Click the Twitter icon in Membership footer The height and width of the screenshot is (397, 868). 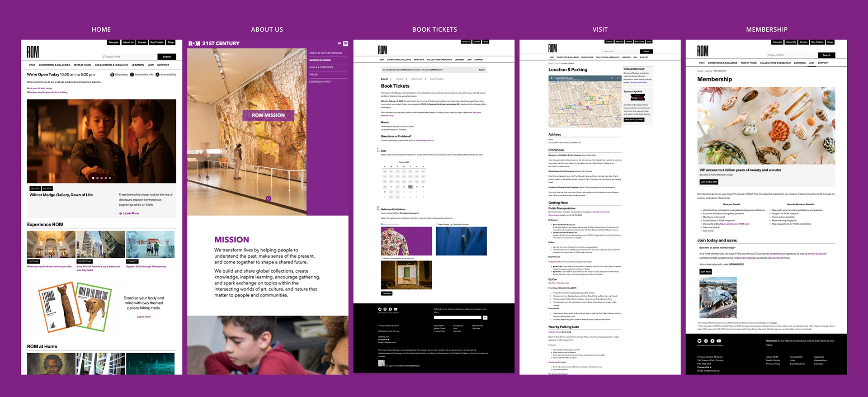(x=699, y=341)
